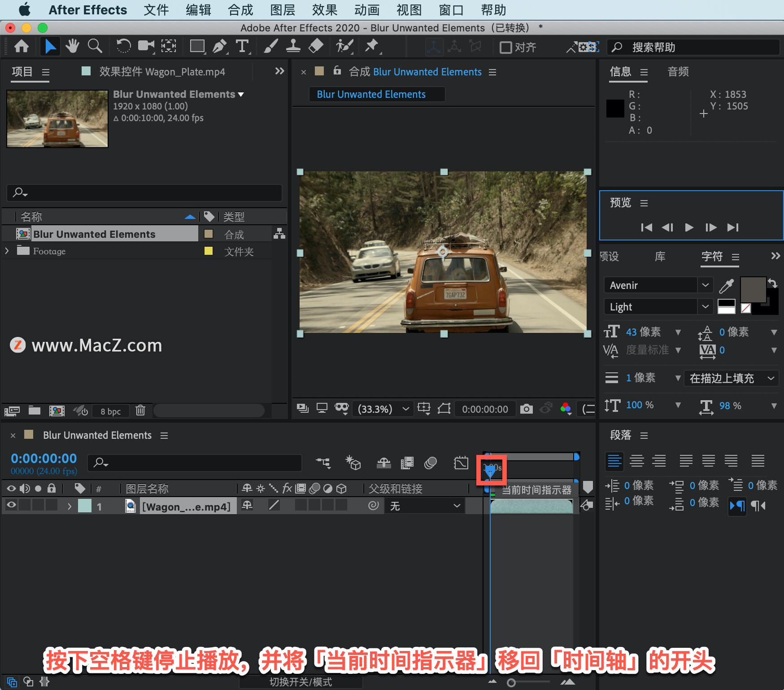Switch to 效果控件 Wagon_Plate.mp4 tab
Image resolution: width=784 pixels, height=690 pixels.
pos(162,72)
